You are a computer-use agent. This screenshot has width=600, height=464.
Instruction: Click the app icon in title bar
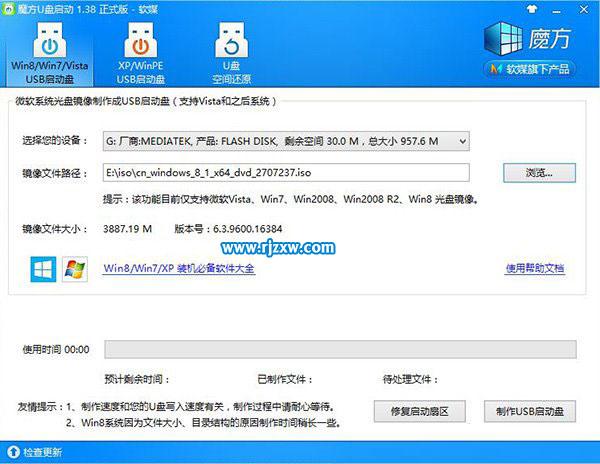coord(9,9)
